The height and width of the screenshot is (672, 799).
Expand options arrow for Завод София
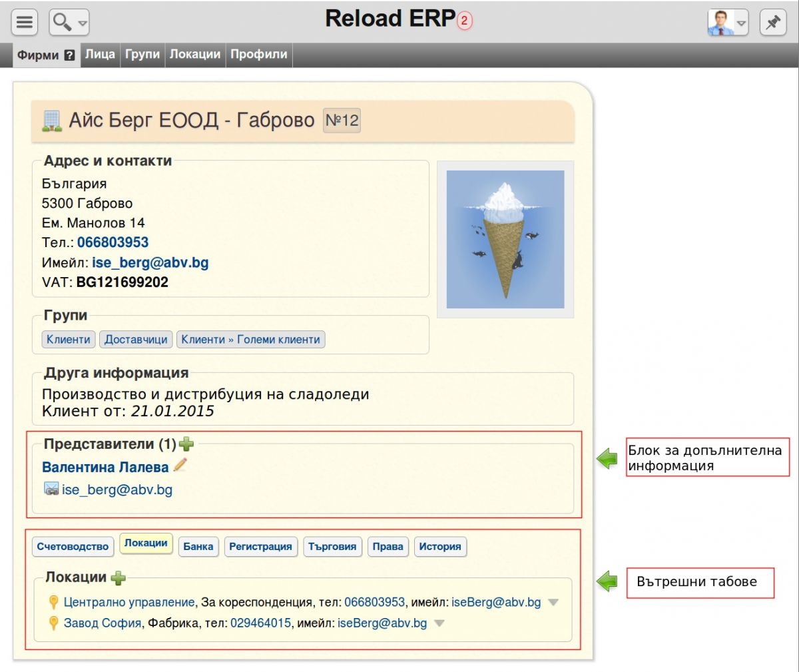pyautogui.click(x=439, y=623)
